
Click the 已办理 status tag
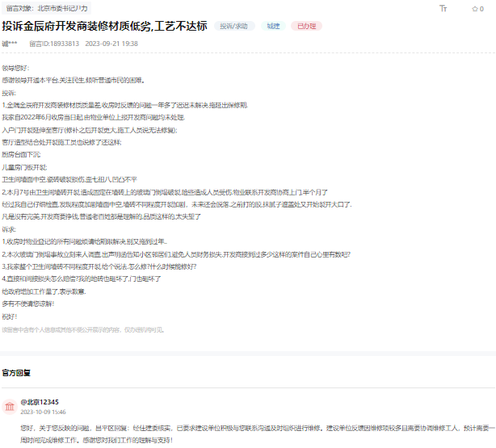(x=306, y=26)
